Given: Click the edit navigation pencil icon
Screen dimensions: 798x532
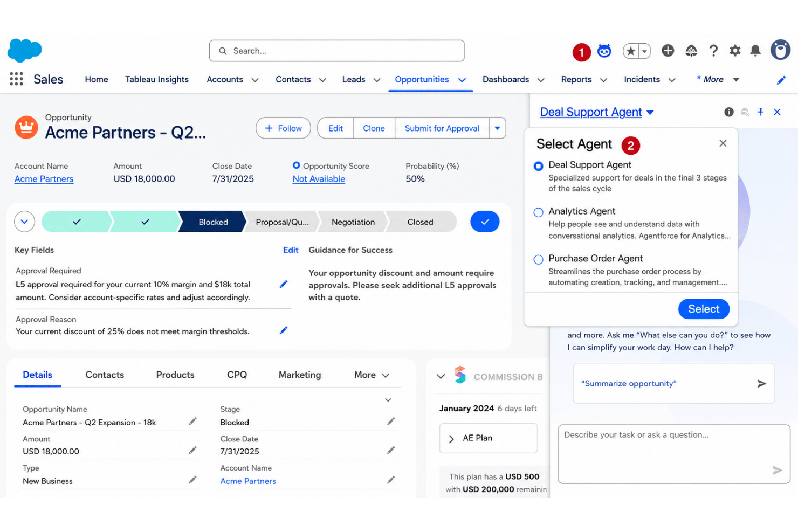Looking at the screenshot, I should [x=781, y=80].
